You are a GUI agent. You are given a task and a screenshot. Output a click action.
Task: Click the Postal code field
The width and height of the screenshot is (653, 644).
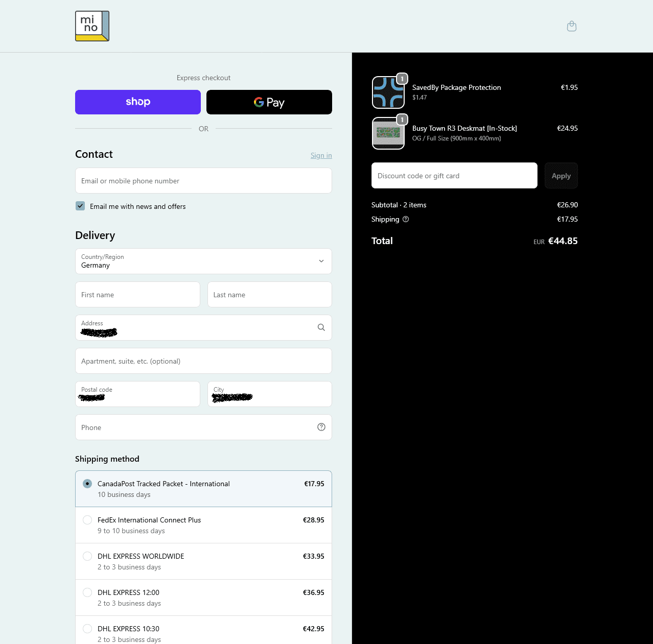137,394
